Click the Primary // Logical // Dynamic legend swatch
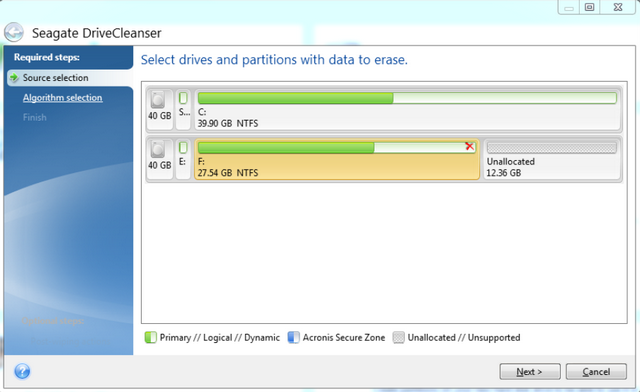 tap(151, 338)
